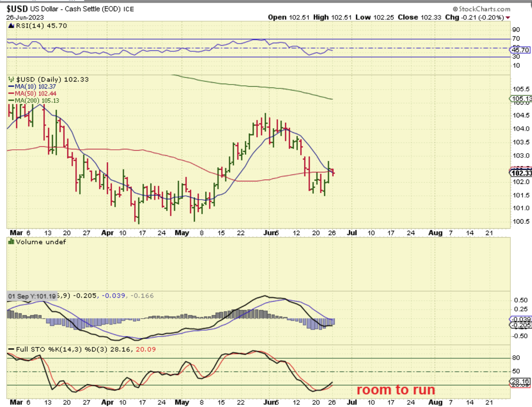Viewport: 532px width, 407px height.
Task: Click the 104.5 price axis label
Action: coord(521,115)
